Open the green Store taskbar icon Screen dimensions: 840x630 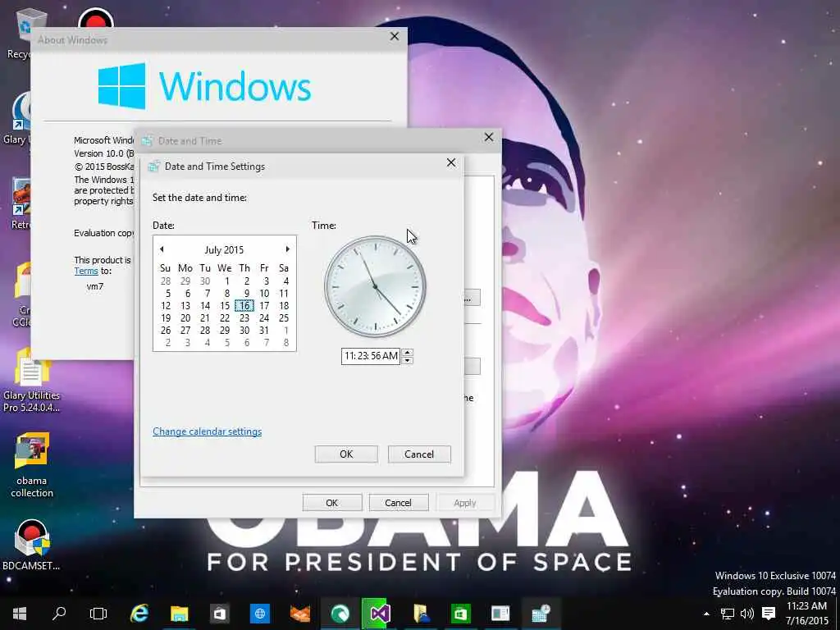coord(460,614)
